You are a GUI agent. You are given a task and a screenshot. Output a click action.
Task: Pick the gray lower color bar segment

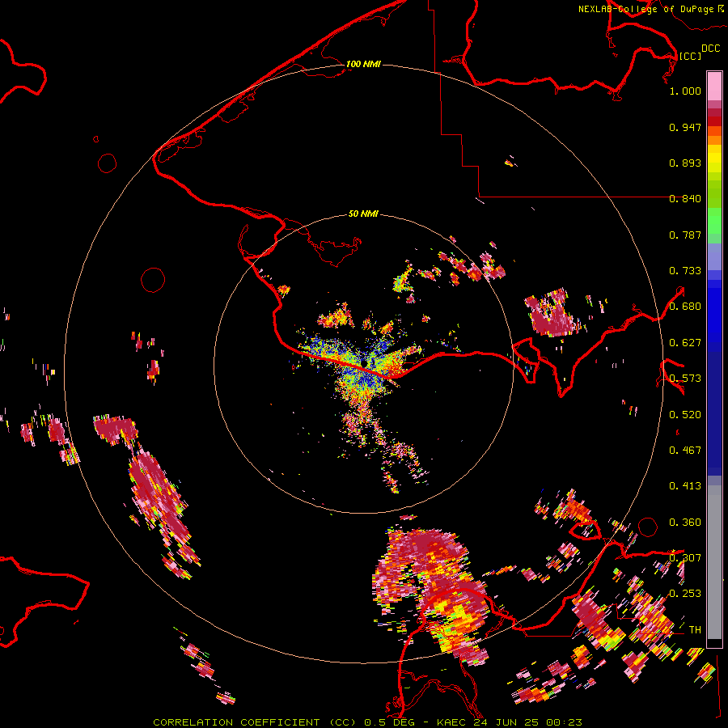tap(714, 562)
